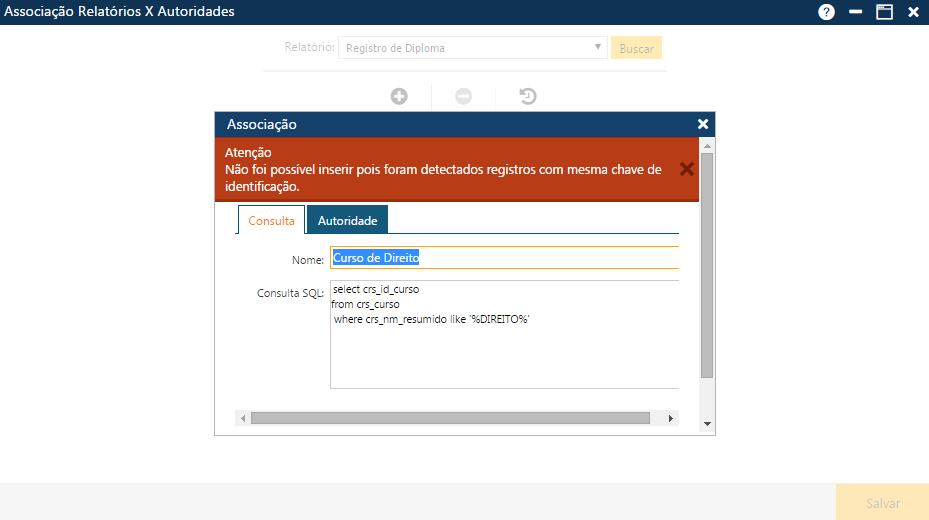The image size is (929, 520).
Task: Switch to the Consulta tab
Action: coord(271,220)
